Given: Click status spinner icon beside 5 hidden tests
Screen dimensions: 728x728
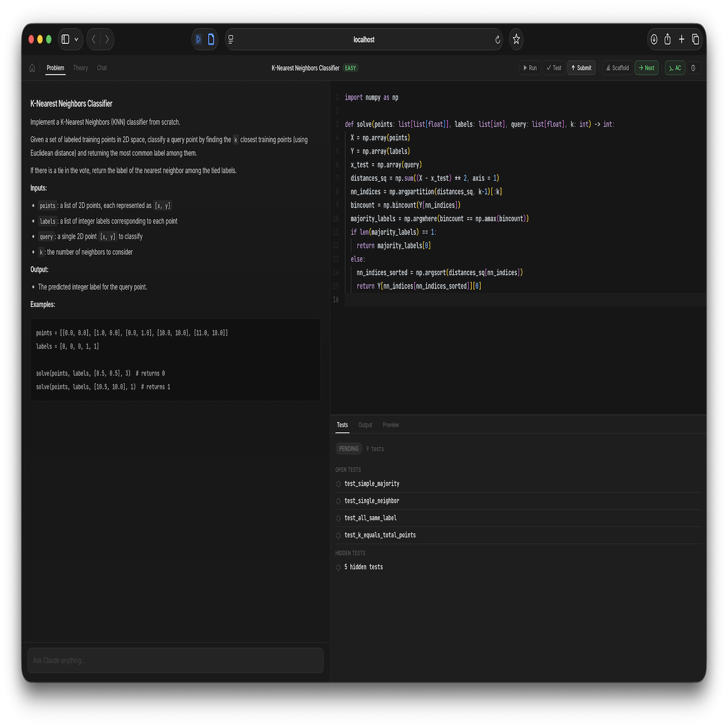Looking at the screenshot, I should (x=338, y=567).
